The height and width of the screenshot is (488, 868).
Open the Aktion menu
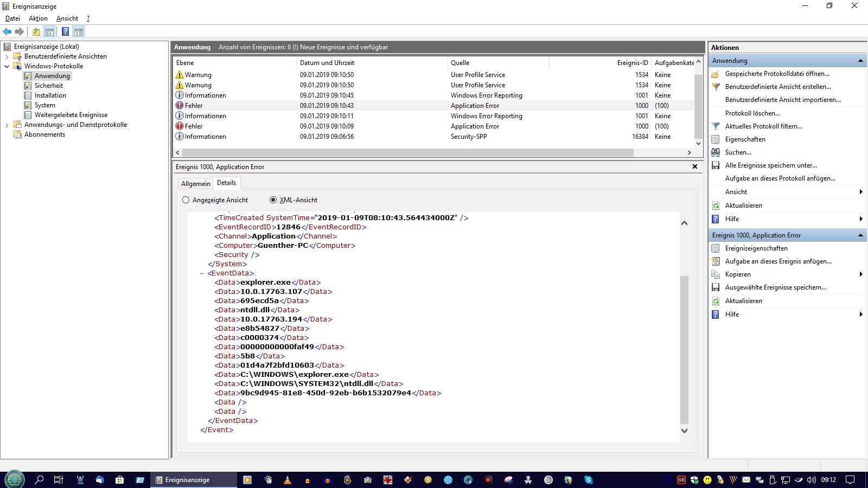38,18
